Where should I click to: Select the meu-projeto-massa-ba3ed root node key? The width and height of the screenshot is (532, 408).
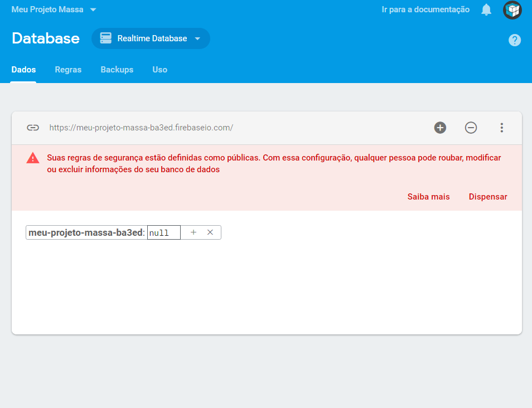pyautogui.click(x=85, y=232)
